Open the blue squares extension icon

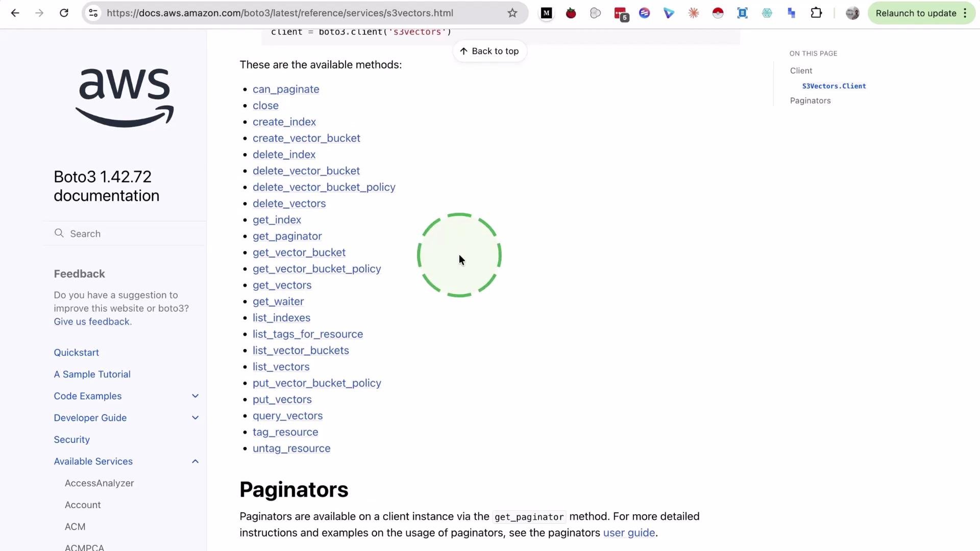pyautogui.click(x=791, y=13)
